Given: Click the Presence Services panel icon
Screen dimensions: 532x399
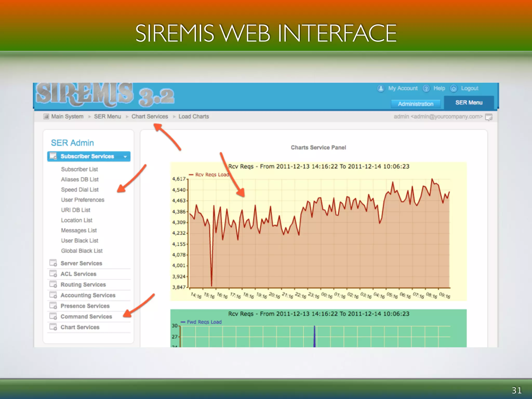Looking at the screenshot, I should point(53,305).
